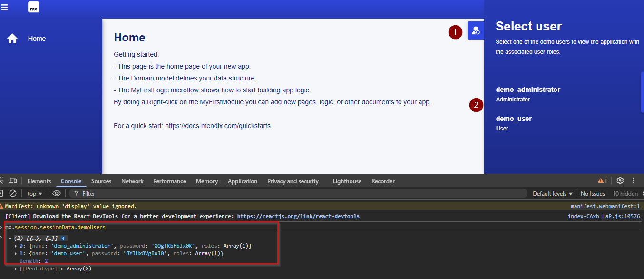Click the Home house icon in sidebar
The image size is (644, 279).
click(x=12, y=39)
